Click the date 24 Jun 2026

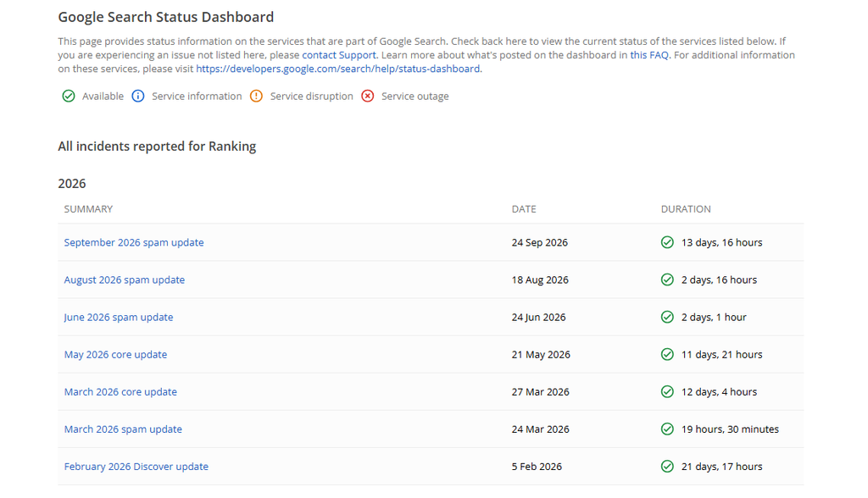tap(538, 317)
